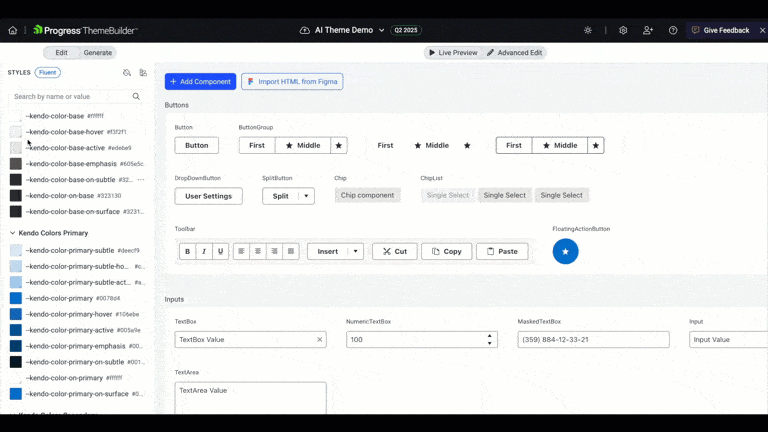This screenshot has width=768, height=432.
Task: Open help with the question mark icon
Action: (673, 30)
